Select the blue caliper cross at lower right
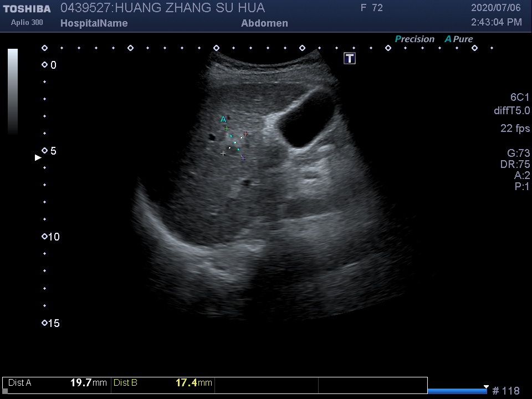Viewport: 532px width, 399px height. [243, 158]
